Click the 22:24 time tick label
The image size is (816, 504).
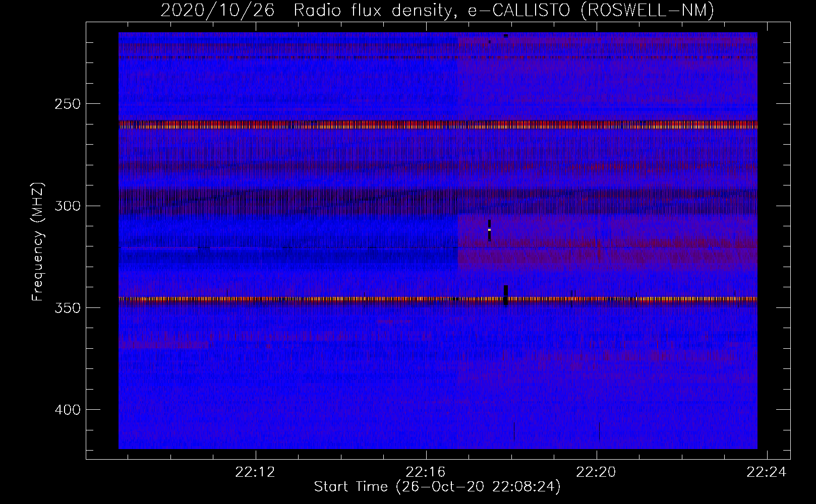pos(767,472)
